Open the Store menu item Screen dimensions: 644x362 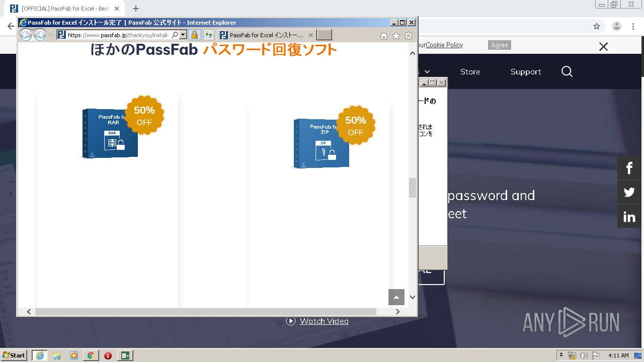tap(470, 72)
